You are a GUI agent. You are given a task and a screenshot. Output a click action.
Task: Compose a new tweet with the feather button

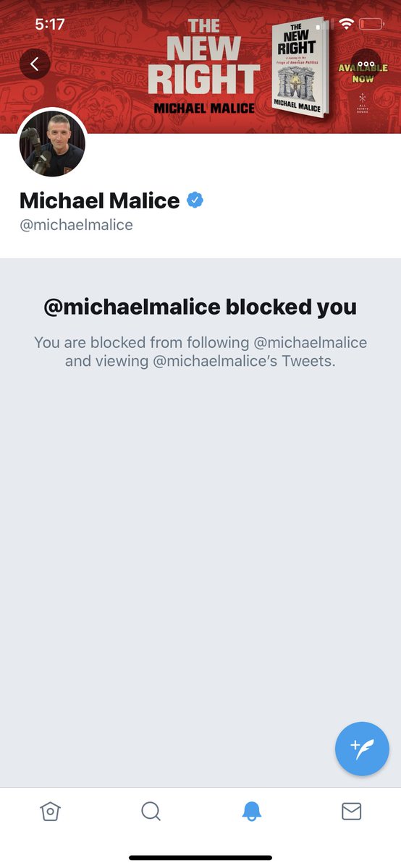coord(362,749)
